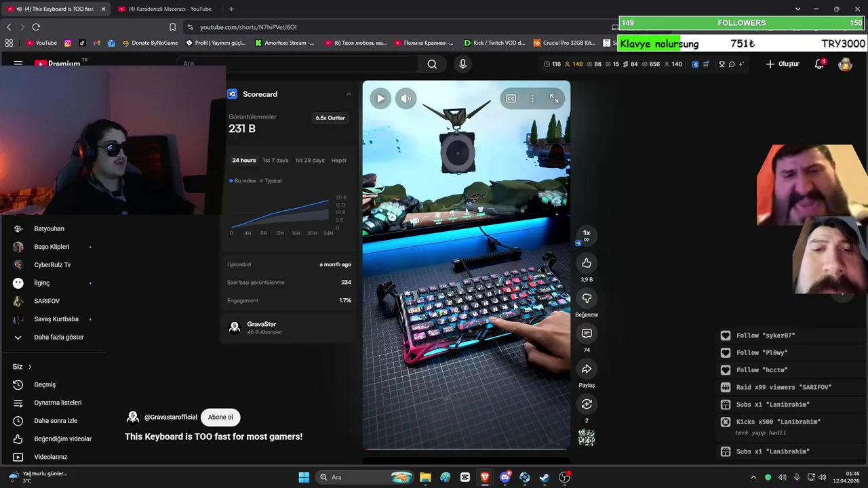Open the video's three-dot options menu

click(532, 99)
